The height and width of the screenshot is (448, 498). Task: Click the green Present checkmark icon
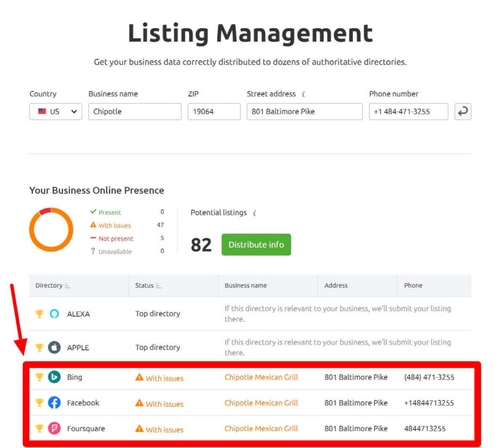point(93,211)
